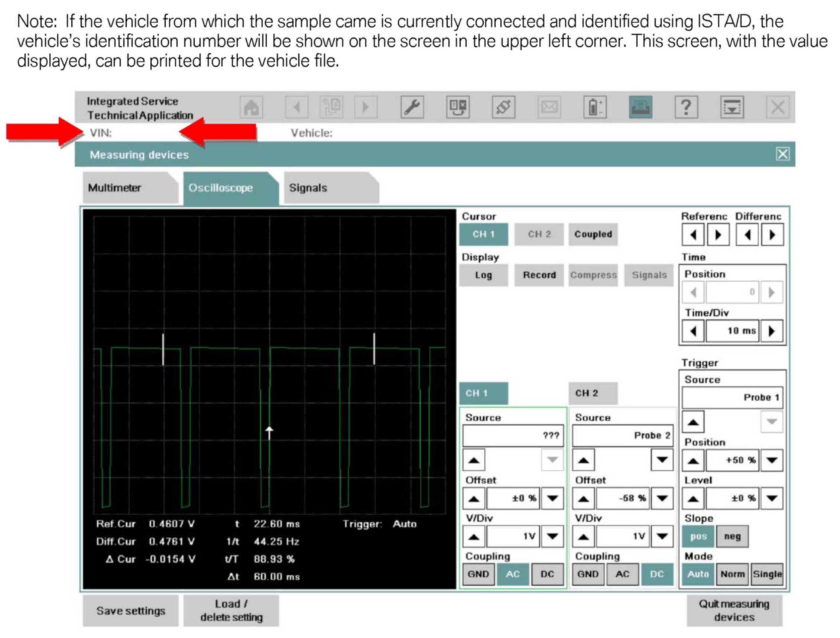Click the envelope message icon
This screenshot has width=840, height=638.
click(549, 107)
